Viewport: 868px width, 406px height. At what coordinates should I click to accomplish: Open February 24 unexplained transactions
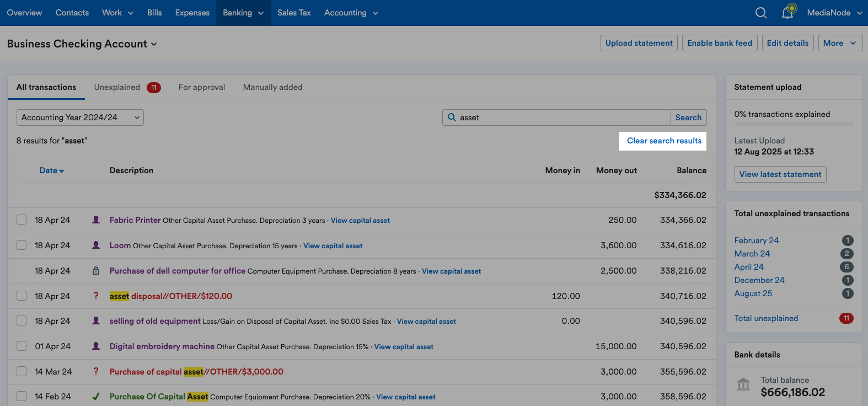click(756, 241)
